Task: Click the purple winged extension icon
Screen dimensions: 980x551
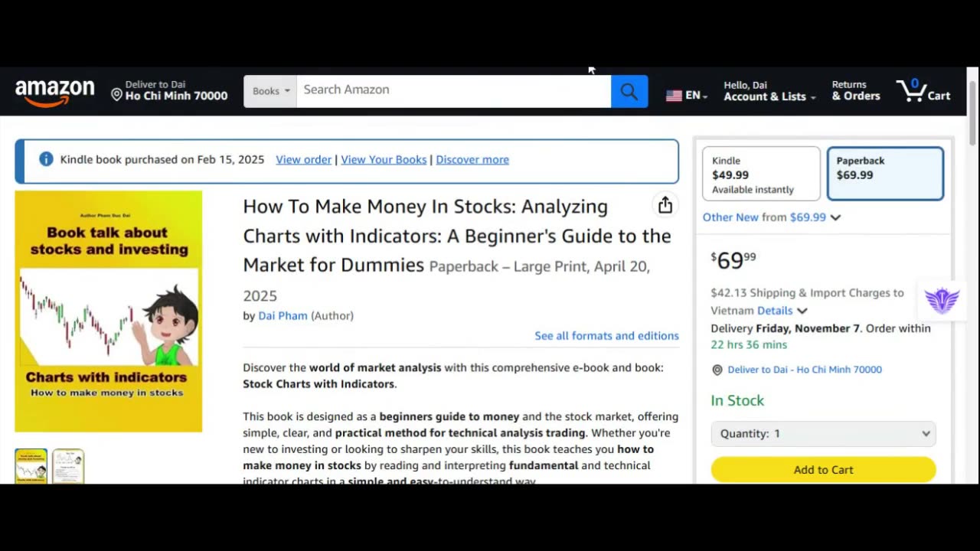Action: (x=942, y=300)
